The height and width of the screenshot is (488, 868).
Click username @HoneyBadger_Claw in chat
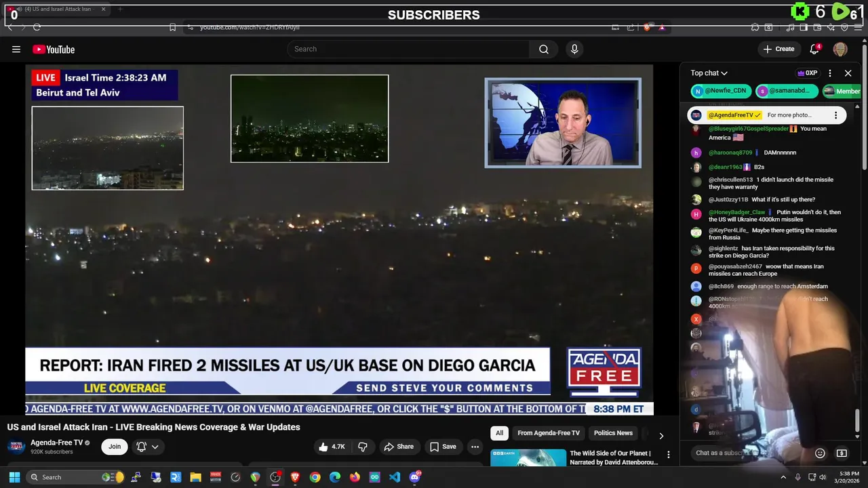(x=736, y=212)
